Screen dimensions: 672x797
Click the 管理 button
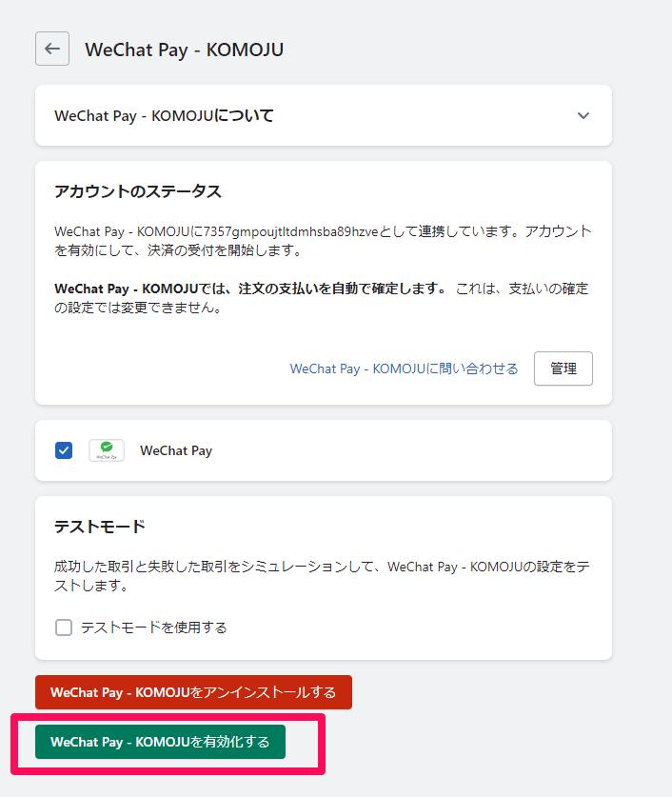563,369
